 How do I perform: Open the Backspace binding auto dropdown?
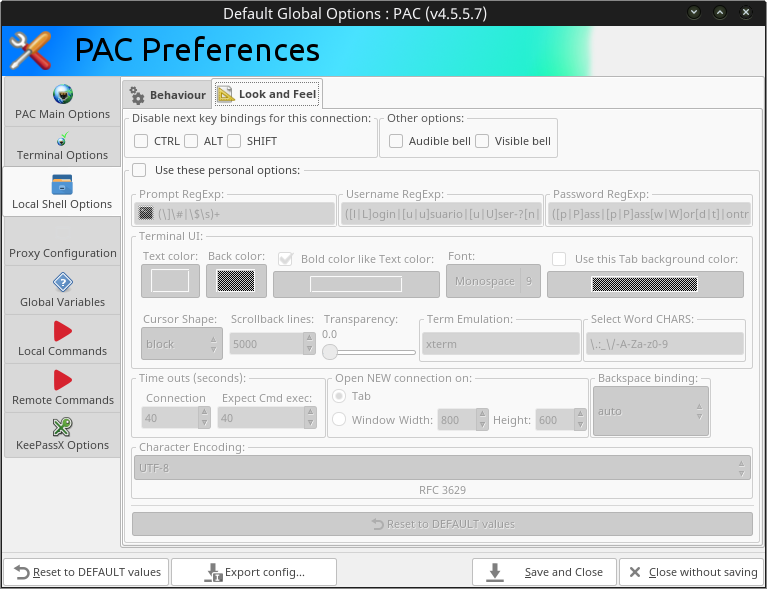pyautogui.click(x=651, y=411)
